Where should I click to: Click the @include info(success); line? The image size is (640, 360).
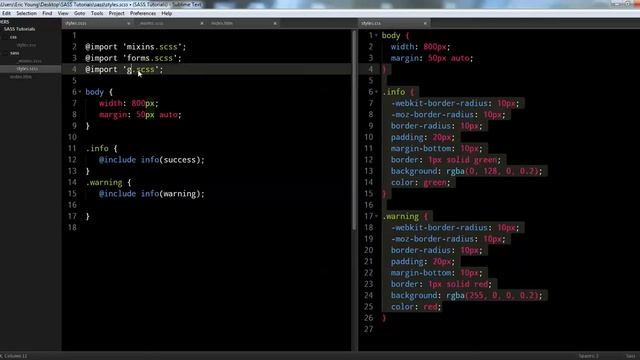click(x=151, y=160)
